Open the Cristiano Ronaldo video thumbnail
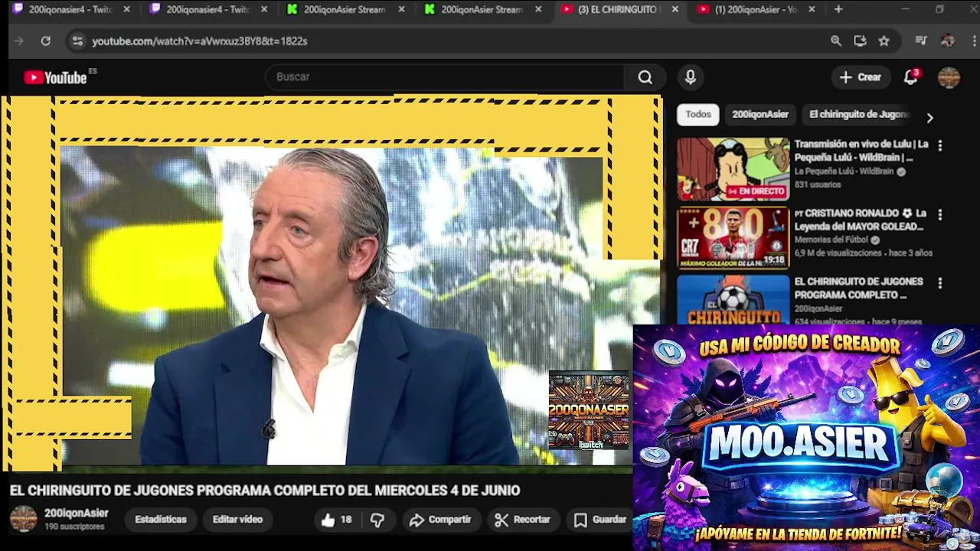This screenshot has height=551, width=980. (x=733, y=238)
